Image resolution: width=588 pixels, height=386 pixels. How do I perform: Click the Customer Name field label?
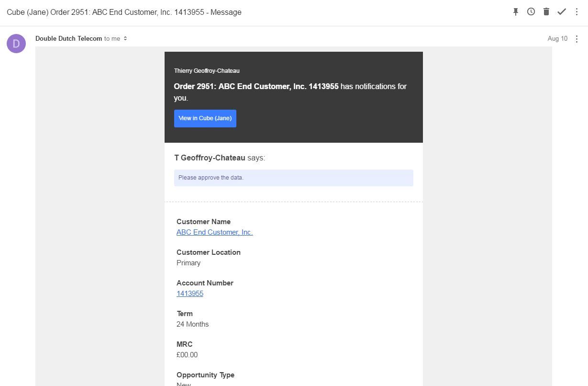pos(203,222)
